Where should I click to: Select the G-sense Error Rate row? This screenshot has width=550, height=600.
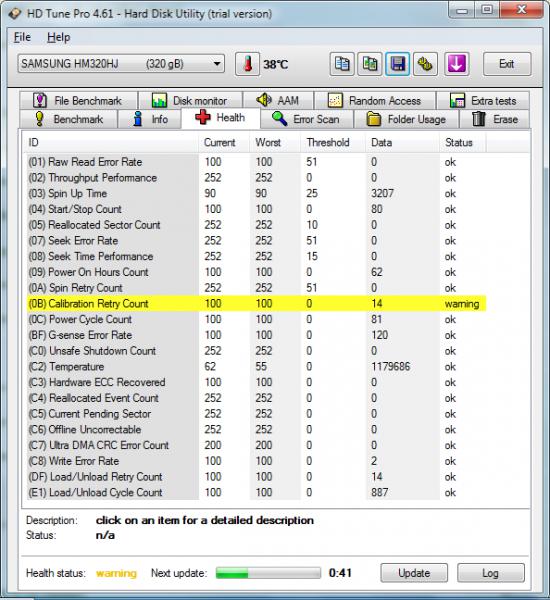(x=256, y=335)
